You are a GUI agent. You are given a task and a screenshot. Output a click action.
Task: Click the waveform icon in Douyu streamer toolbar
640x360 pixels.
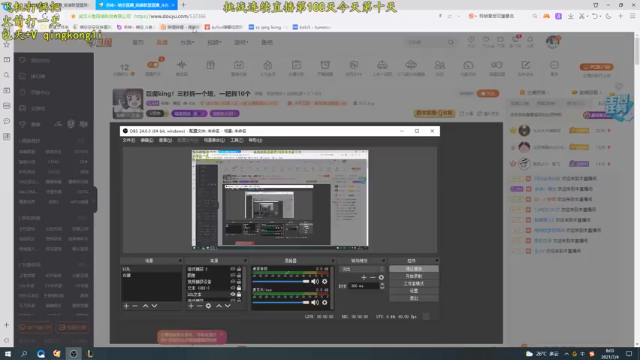(182, 64)
